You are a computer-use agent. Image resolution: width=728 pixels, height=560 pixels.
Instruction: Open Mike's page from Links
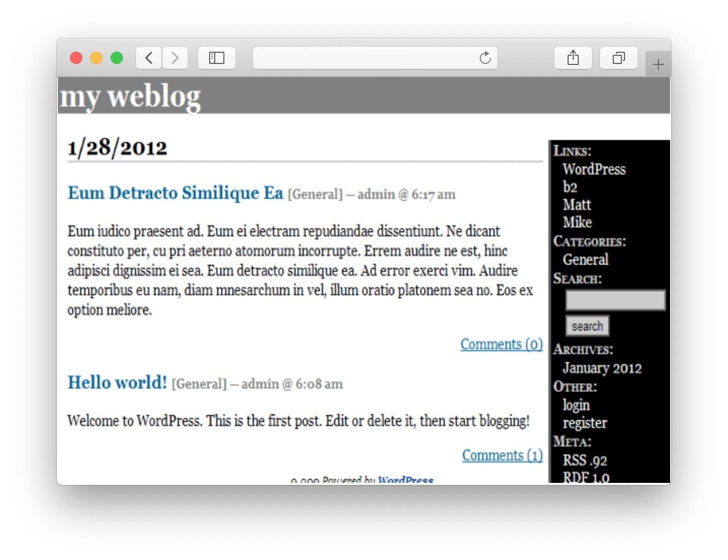click(577, 222)
